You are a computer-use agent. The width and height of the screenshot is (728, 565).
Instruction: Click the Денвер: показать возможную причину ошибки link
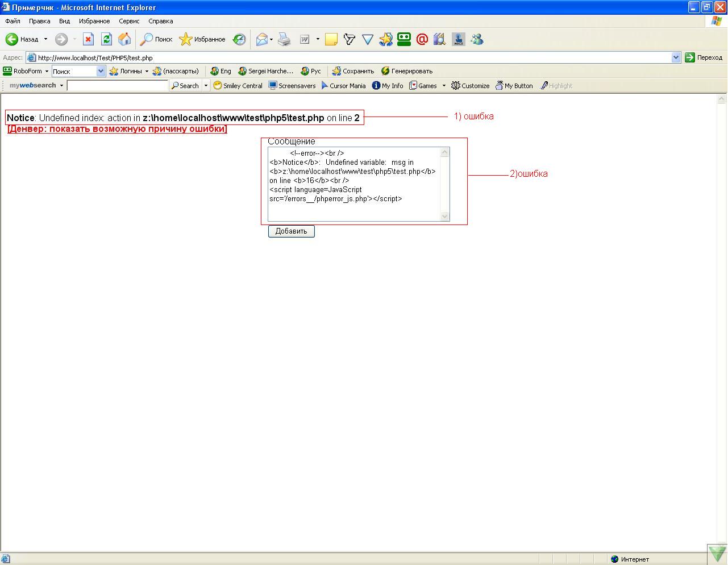tap(117, 129)
